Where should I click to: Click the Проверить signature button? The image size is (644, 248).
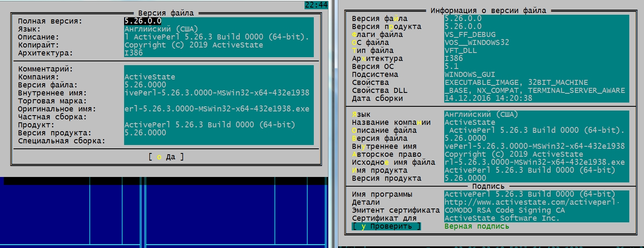[386, 227]
